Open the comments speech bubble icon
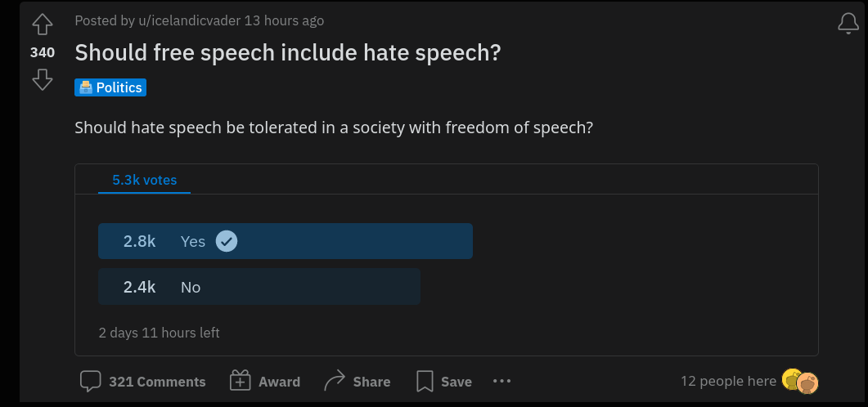 coord(90,382)
